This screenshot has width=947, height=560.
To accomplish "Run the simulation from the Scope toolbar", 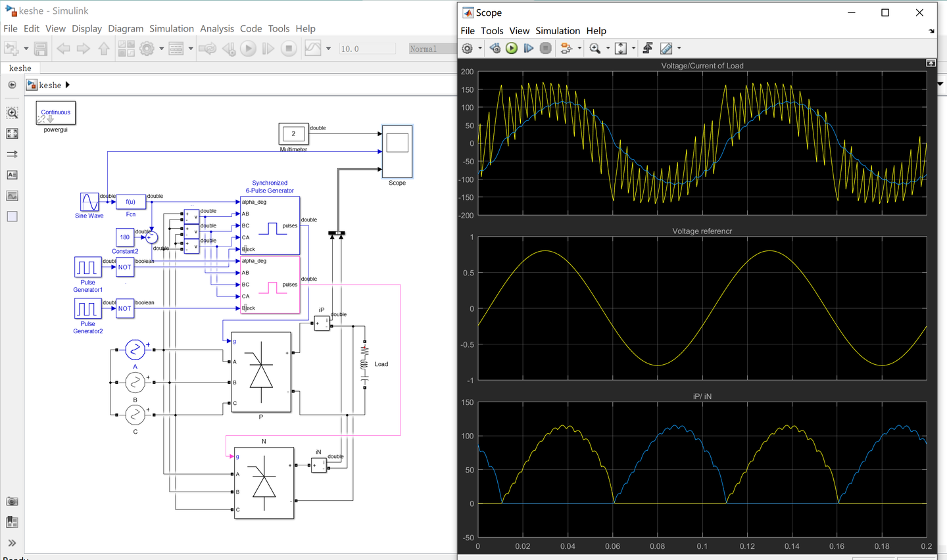I will pos(512,48).
